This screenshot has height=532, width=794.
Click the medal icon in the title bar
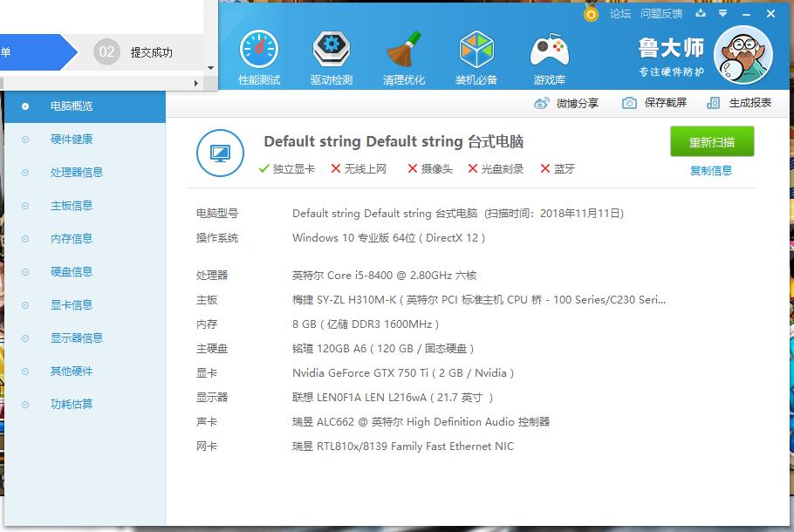pos(591,12)
